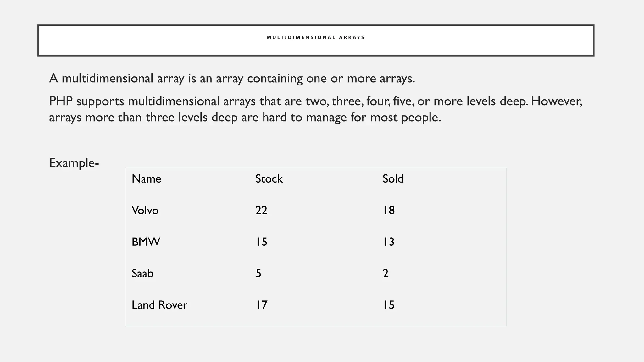Click Saab's stock value 5
The height and width of the screenshot is (362, 644).
(258, 273)
